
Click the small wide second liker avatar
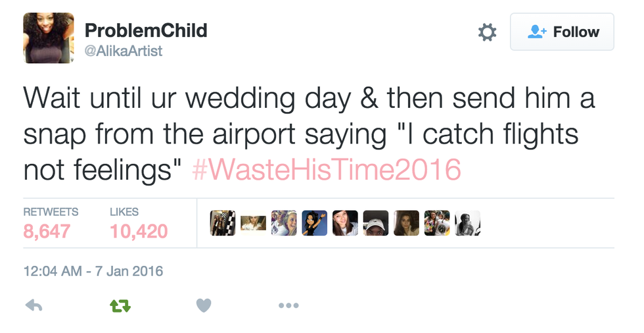pos(253,224)
